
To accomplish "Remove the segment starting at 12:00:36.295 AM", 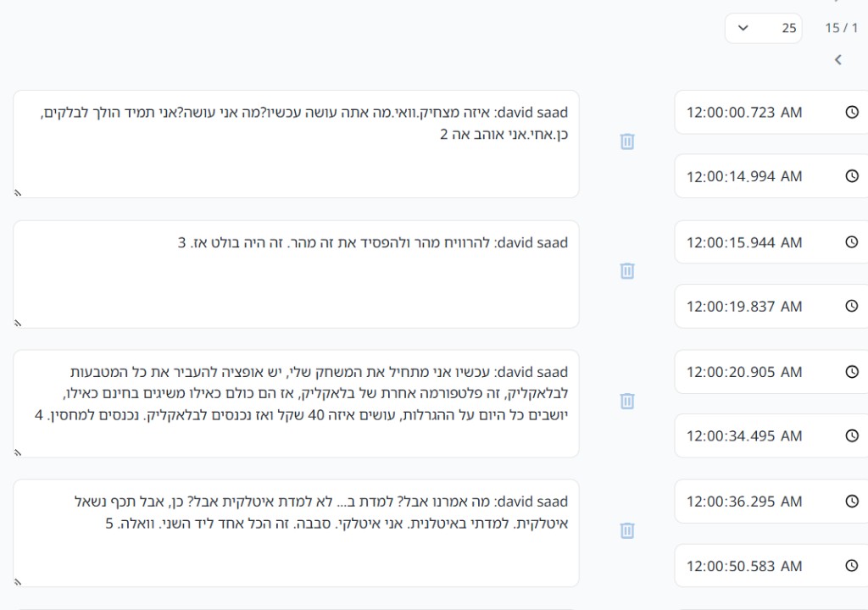I will coord(626,530).
